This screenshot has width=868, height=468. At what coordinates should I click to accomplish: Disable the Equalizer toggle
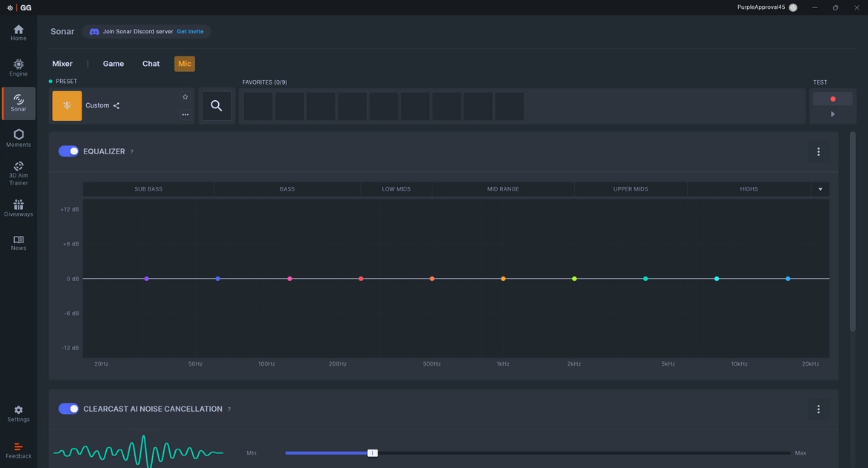[69, 151]
